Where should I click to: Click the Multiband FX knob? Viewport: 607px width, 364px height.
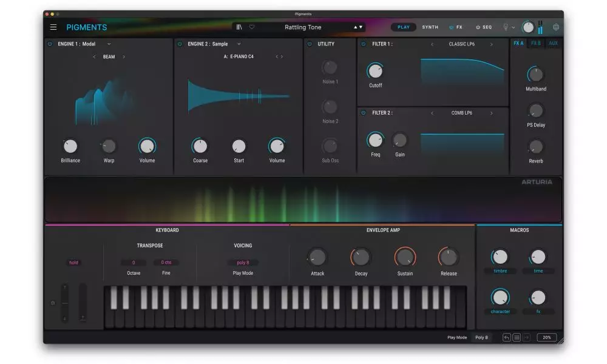point(535,74)
